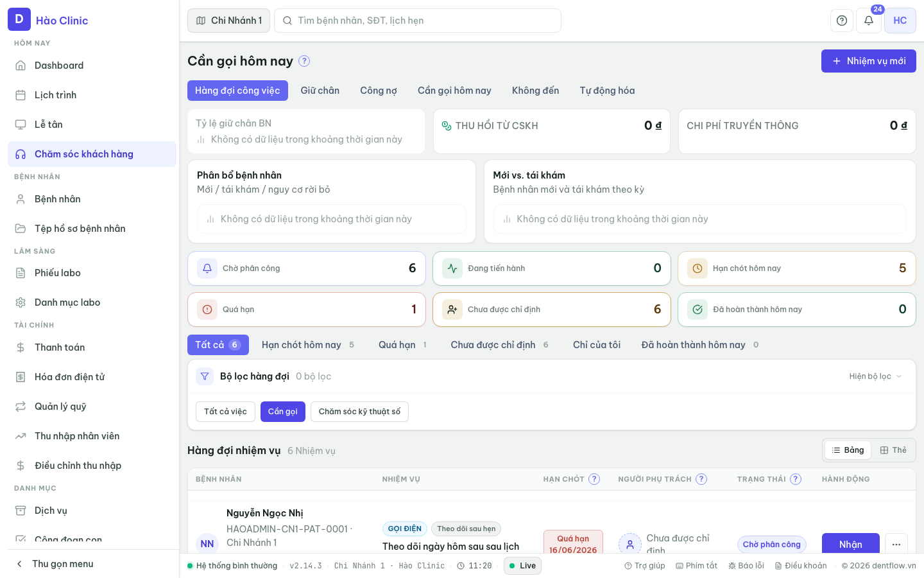Open Trợ giúp link in footer
Image resolution: width=924 pixels, height=578 pixels.
coord(645,566)
